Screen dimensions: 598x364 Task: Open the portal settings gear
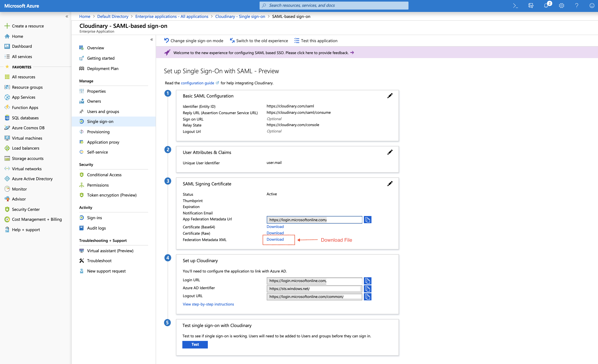(561, 6)
